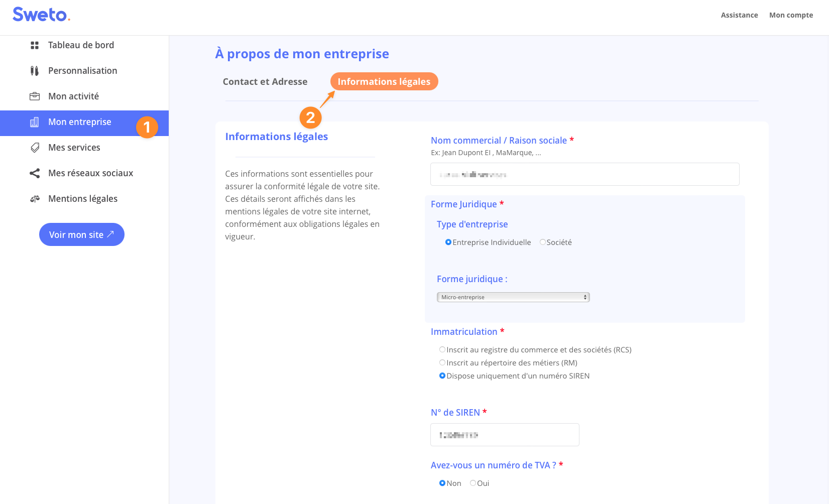Click the Mon activité briefcase icon
This screenshot has height=504, width=829.
pyautogui.click(x=35, y=96)
